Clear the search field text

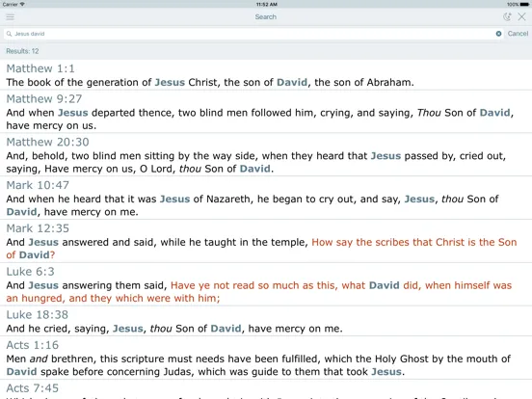click(498, 34)
